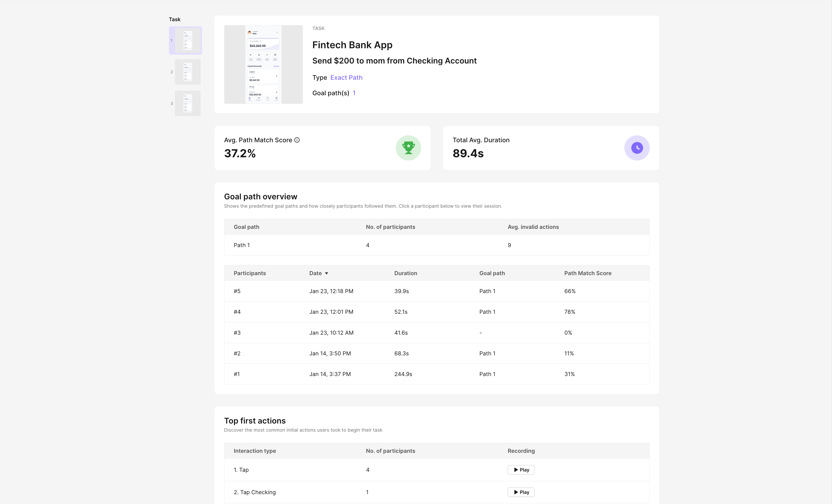Click the green trophy icon
This screenshot has height=504, width=832.
pos(408,148)
